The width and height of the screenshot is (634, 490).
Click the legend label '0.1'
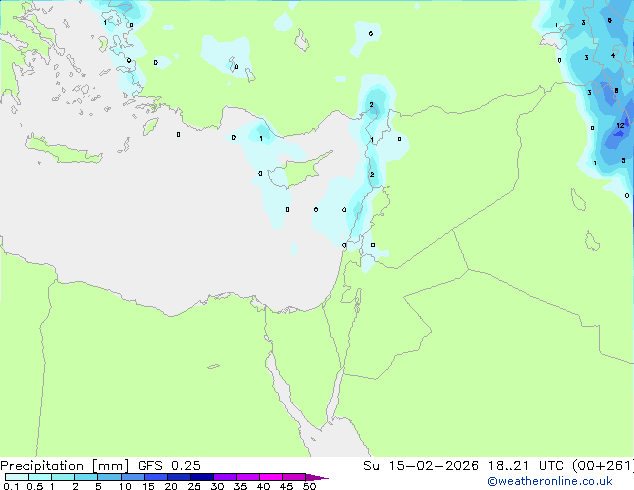tap(11, 486)
